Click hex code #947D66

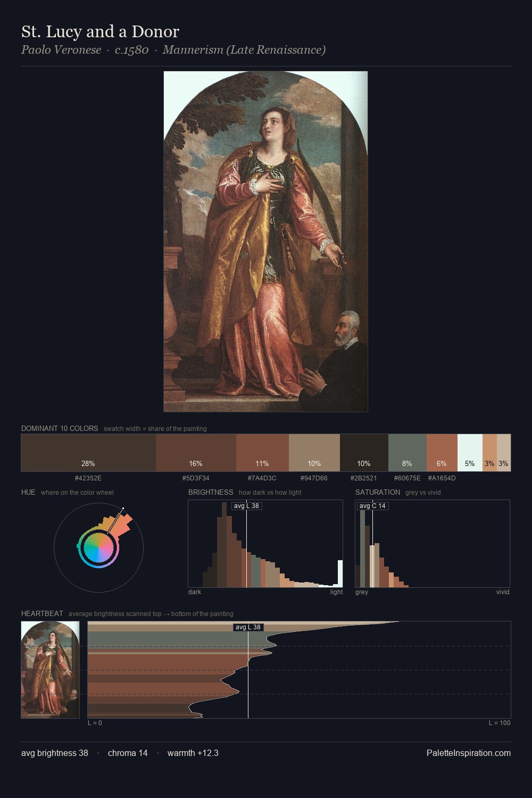coord(314,478)
